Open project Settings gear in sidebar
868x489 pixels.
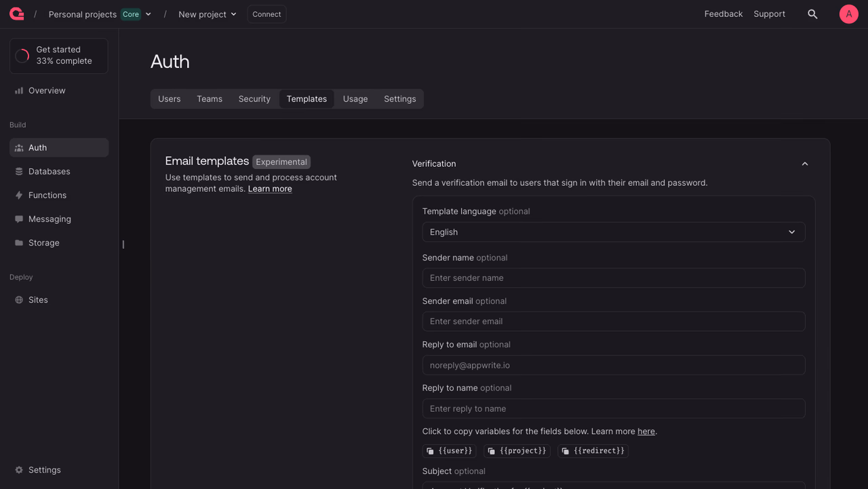(59, 470)
